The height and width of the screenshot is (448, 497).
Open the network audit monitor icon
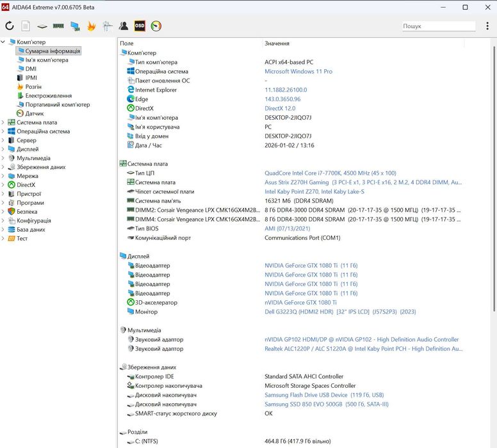(75, 26)
